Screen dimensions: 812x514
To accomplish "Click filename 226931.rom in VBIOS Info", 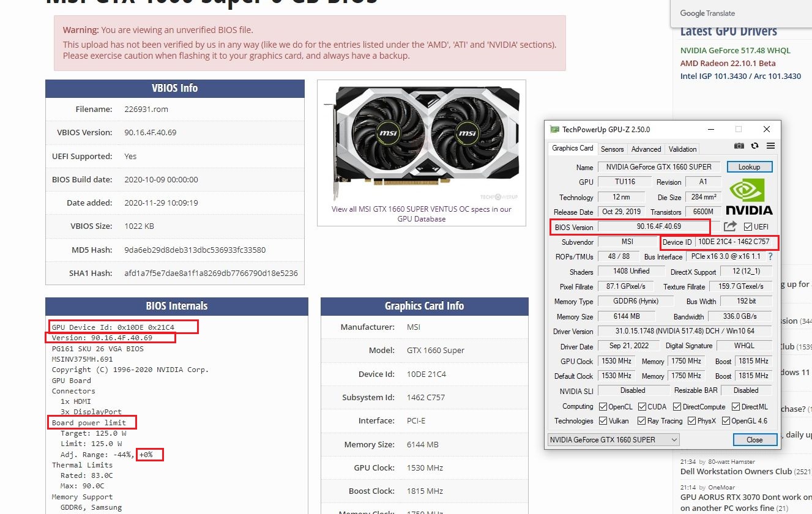I will [x=146, y=109].
